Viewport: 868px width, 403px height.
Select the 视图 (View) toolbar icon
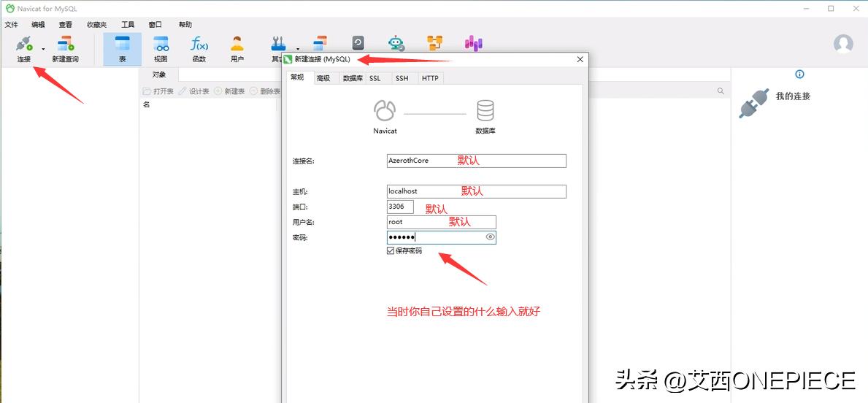coord(161,44)
